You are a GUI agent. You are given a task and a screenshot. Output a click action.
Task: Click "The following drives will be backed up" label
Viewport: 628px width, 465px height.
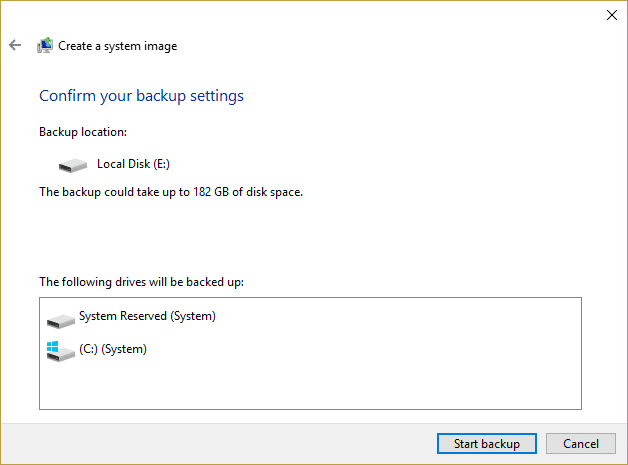click(x=141, y=282)
